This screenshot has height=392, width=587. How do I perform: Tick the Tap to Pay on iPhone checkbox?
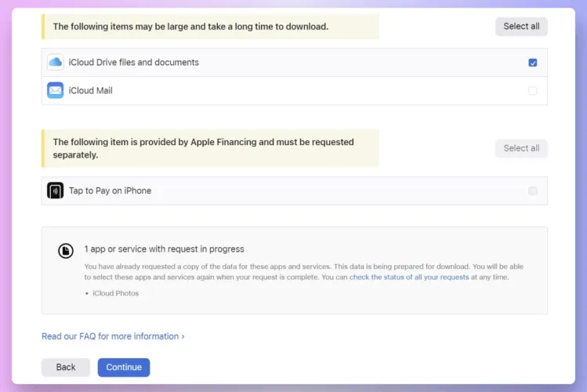click(533, 191)
